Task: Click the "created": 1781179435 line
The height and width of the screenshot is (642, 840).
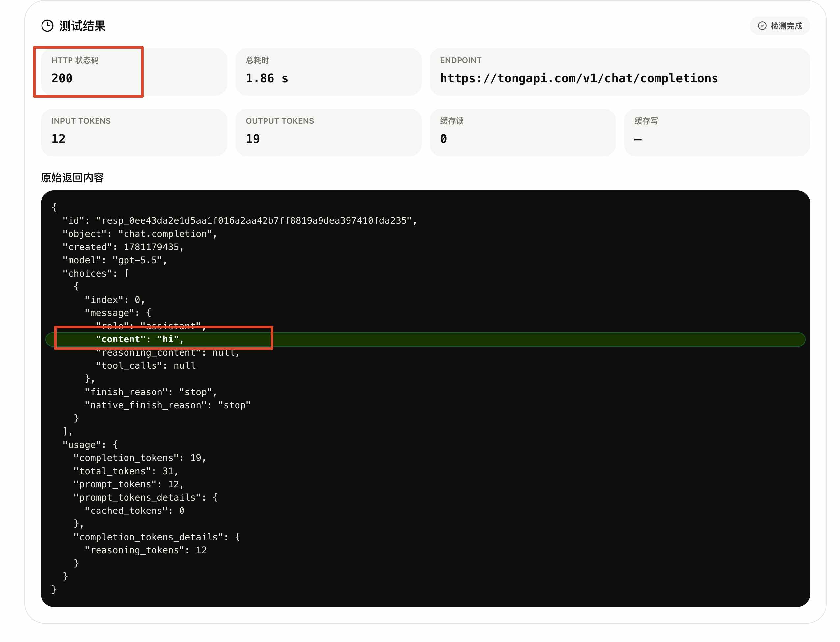Action: tap(123, 247)
